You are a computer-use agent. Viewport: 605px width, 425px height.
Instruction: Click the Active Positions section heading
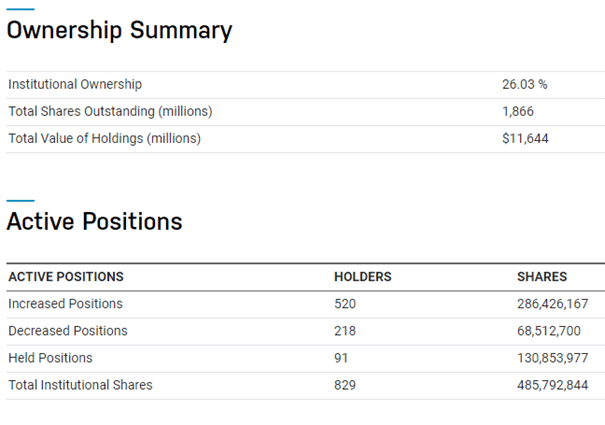(x=95, y=221)
